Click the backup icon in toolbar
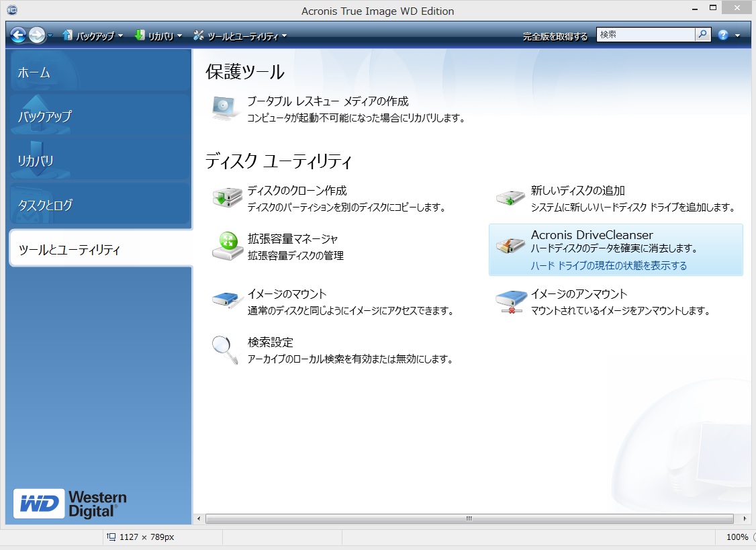 [x=67, y=35]
